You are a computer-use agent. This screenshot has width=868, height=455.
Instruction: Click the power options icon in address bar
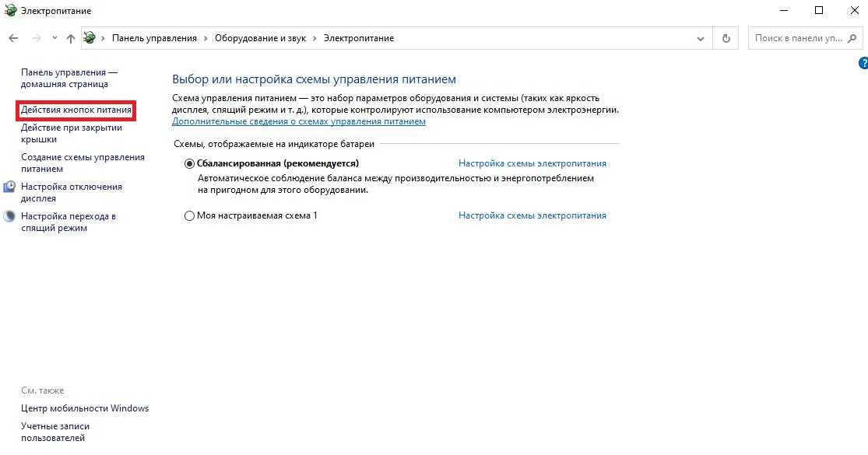pyautogui.click(x=89, y=37)
